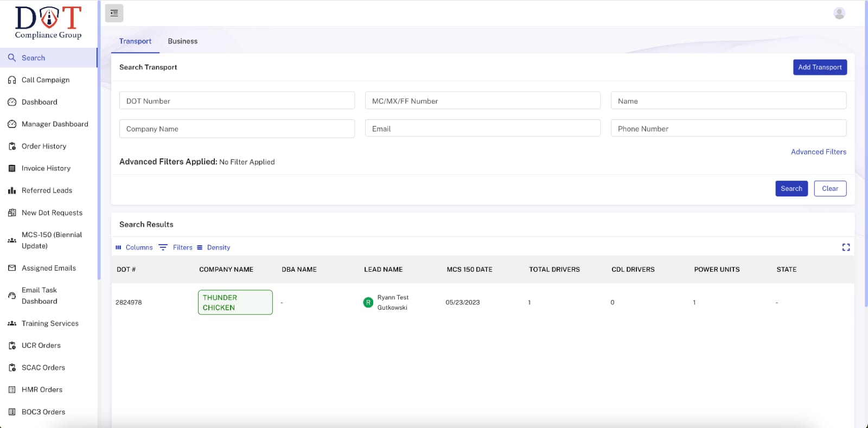
Task: Open Dashboard from the sidebar gauge icon
Action: click(x=12, y=102)
